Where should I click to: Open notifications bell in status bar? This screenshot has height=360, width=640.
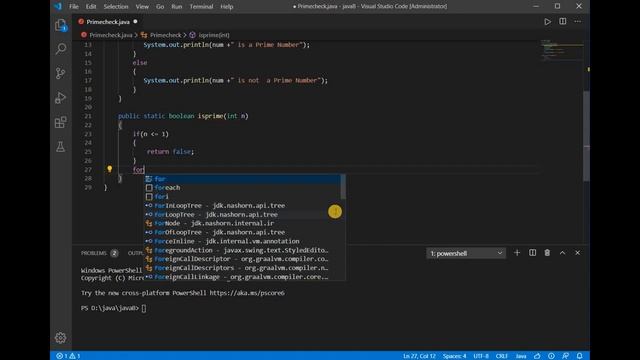point(580,356)
